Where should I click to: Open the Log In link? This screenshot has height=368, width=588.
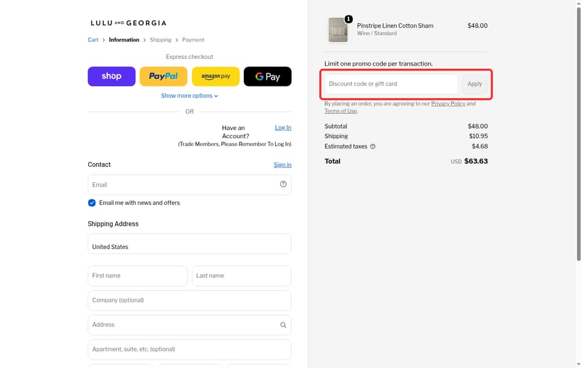tap(283, 128)
